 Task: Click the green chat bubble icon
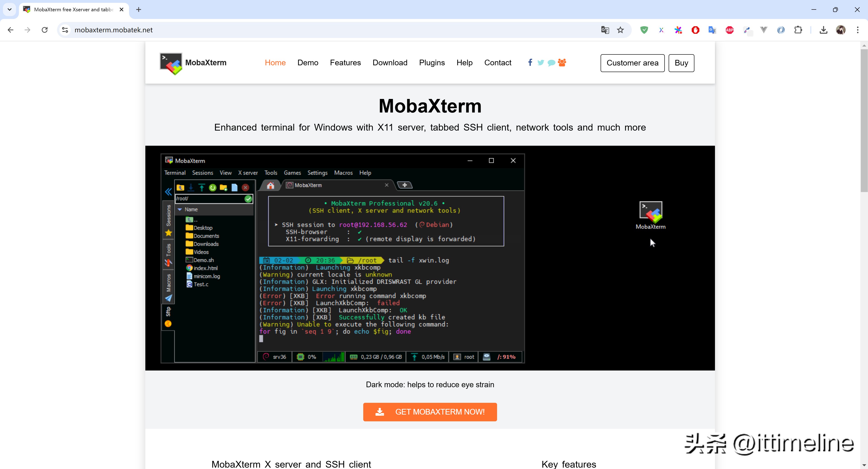pyautogui.click(x=551, y=63)
